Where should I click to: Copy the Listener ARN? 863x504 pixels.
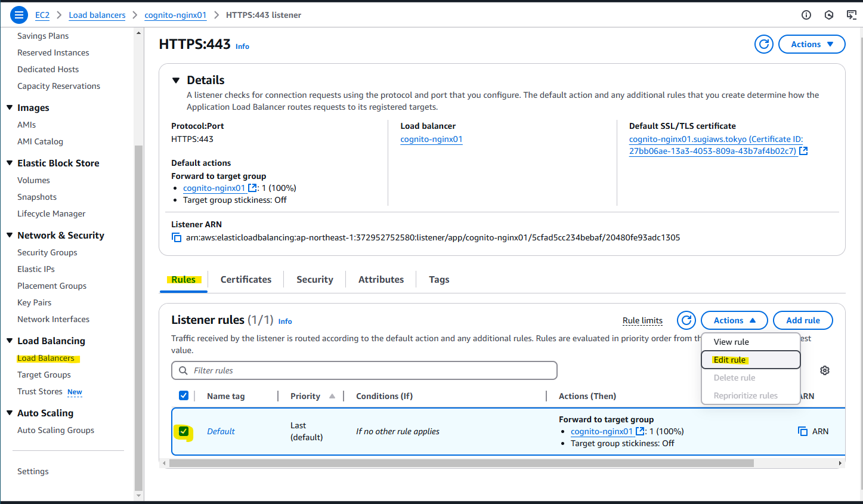[x=177, y=237]
